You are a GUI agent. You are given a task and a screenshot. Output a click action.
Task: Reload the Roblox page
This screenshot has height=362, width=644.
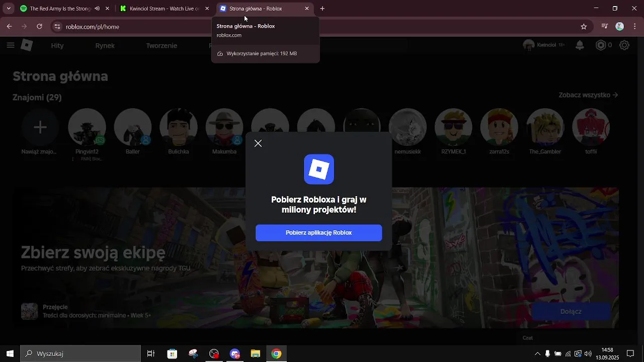40,26
